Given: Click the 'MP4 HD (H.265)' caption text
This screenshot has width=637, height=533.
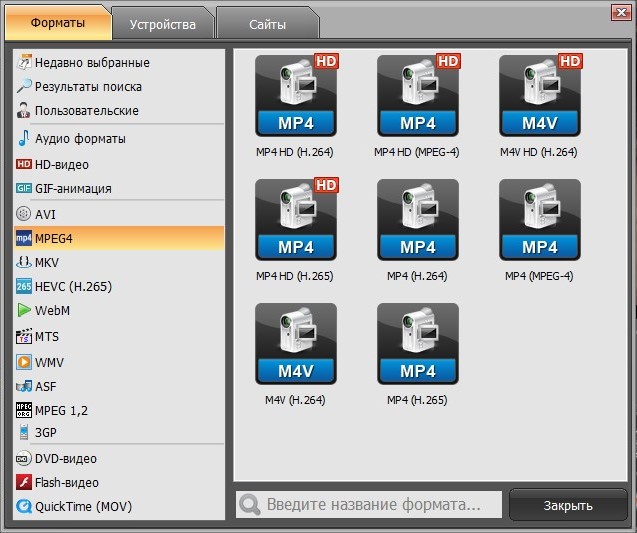Looking at the screenshot, I should click(295, 276).
